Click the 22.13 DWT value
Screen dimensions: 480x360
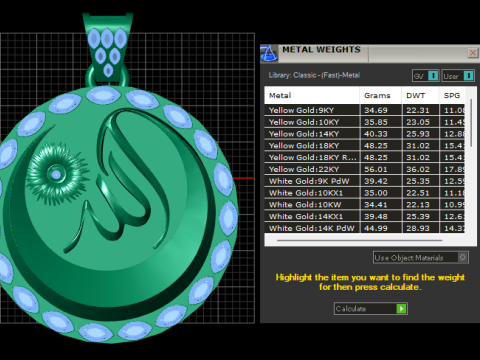pos(418,205)
